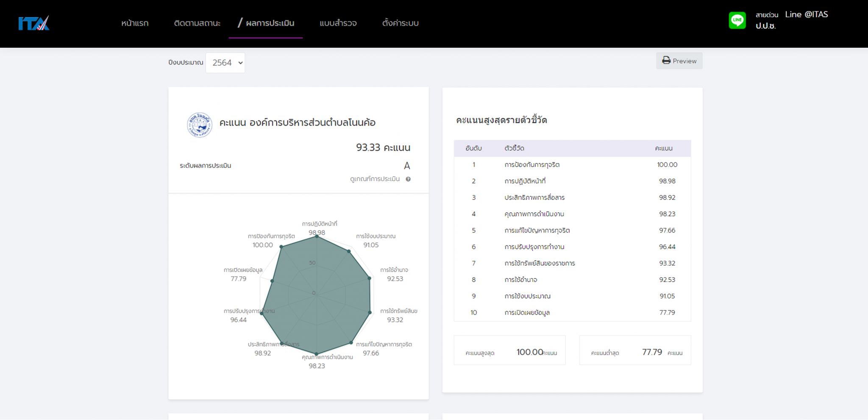Select row ประสิทธิภาพการสื่อสาร in table

click(x=572, y=197)
